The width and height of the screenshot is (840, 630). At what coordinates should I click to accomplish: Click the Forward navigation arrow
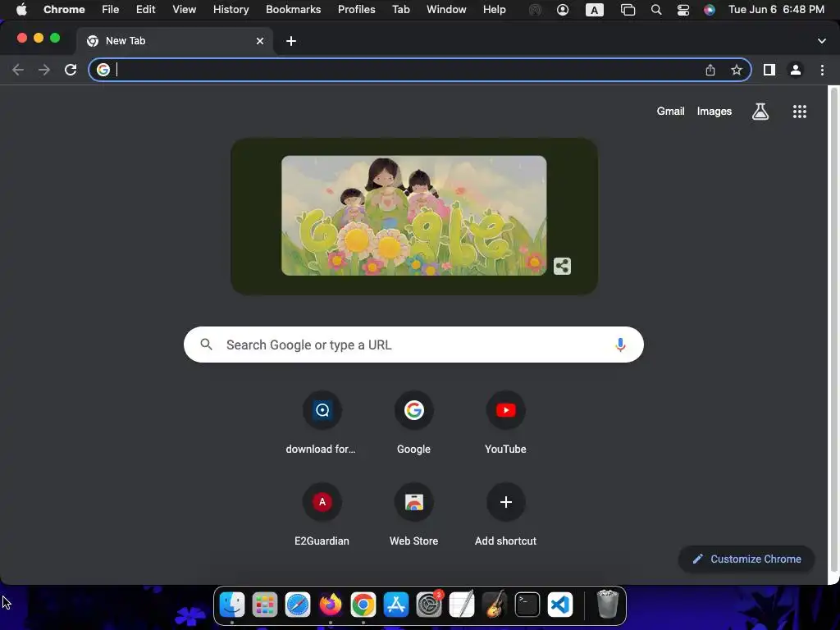[44, 70]
